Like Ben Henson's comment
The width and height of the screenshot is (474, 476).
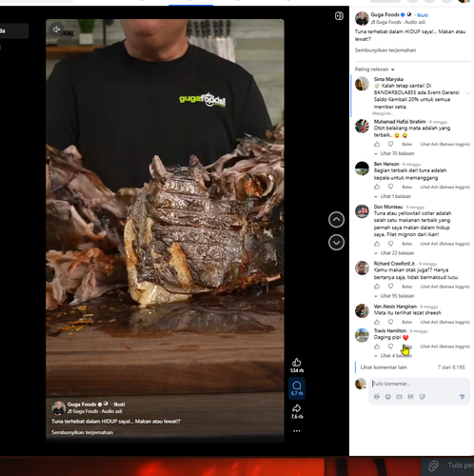(377, 187)
